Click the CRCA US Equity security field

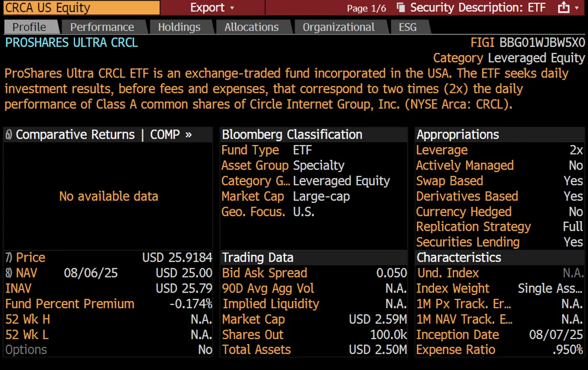tap(81, 7)
